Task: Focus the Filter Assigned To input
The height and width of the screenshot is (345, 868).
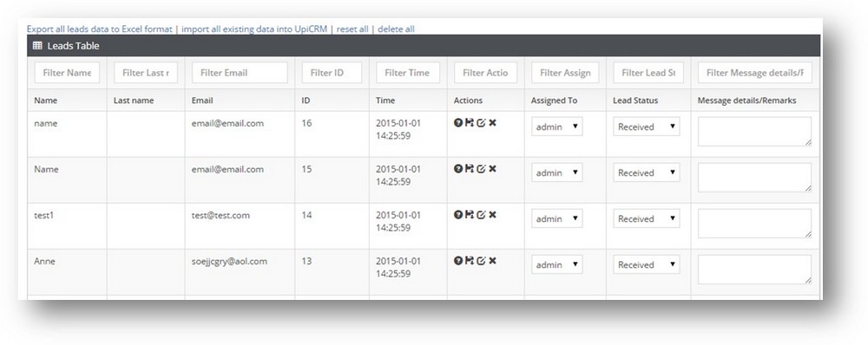Action: [565, 73]
